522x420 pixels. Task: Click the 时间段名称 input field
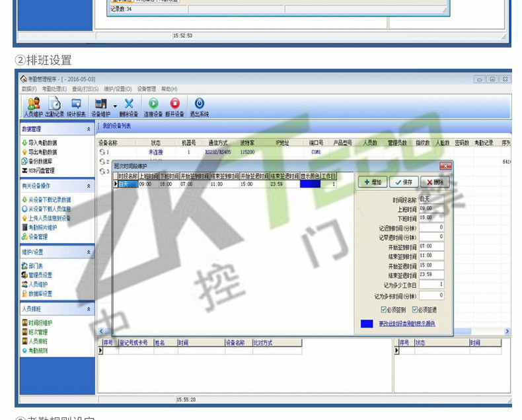point(431,199)
